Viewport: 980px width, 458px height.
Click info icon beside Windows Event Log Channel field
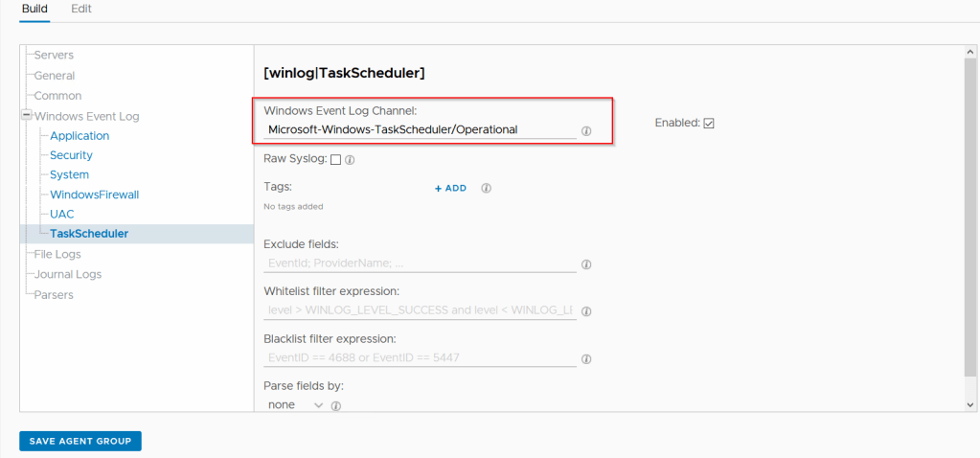[x=586, y=130]
